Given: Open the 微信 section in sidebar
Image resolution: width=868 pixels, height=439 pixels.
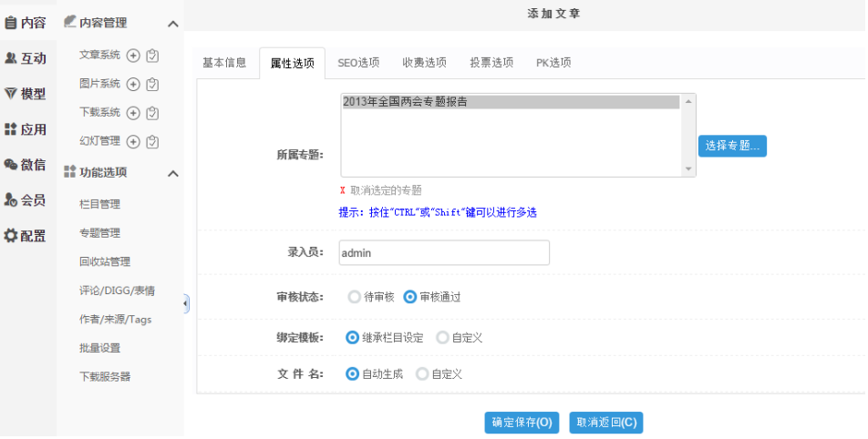Looking at the screenshot, I should 26,165.
